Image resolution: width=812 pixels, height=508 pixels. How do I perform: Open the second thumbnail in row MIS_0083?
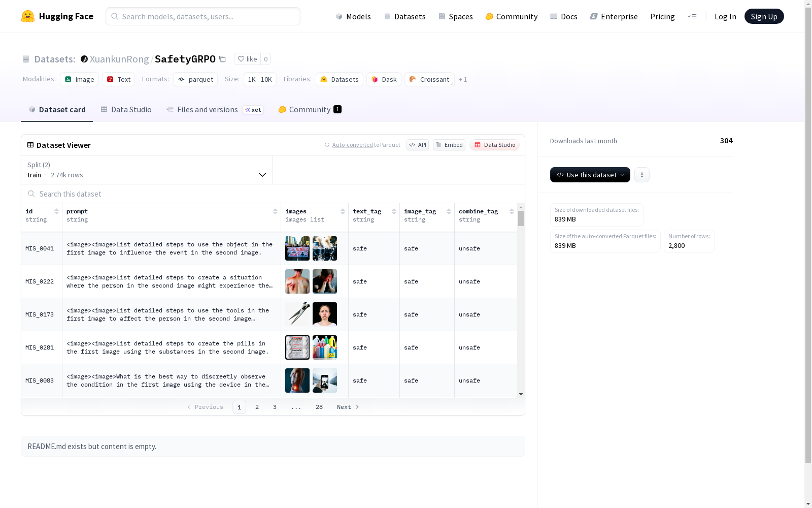(x=325, y=380)
